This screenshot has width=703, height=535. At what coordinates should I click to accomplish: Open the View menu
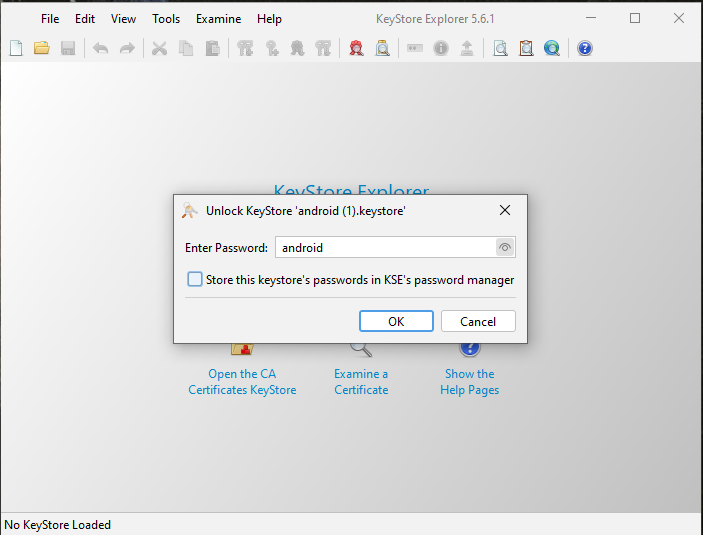pyautogui.click(x=123, y=19)
